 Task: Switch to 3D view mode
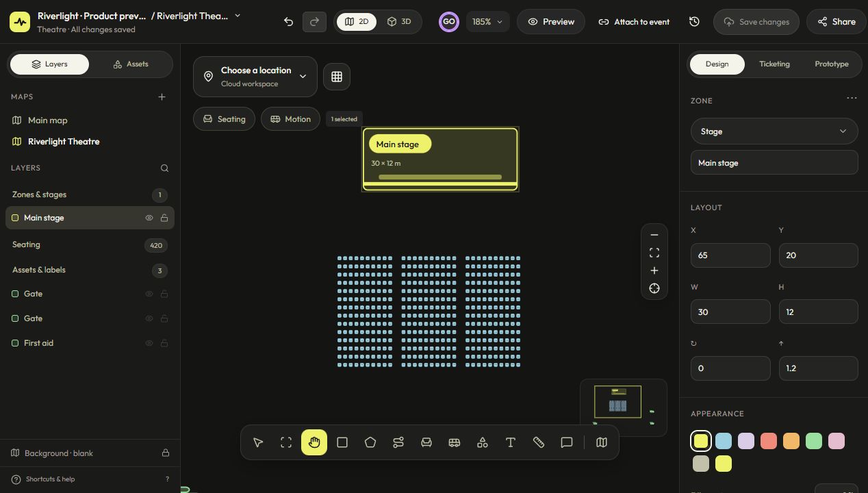pyautogui.click(x=399, y=22)
